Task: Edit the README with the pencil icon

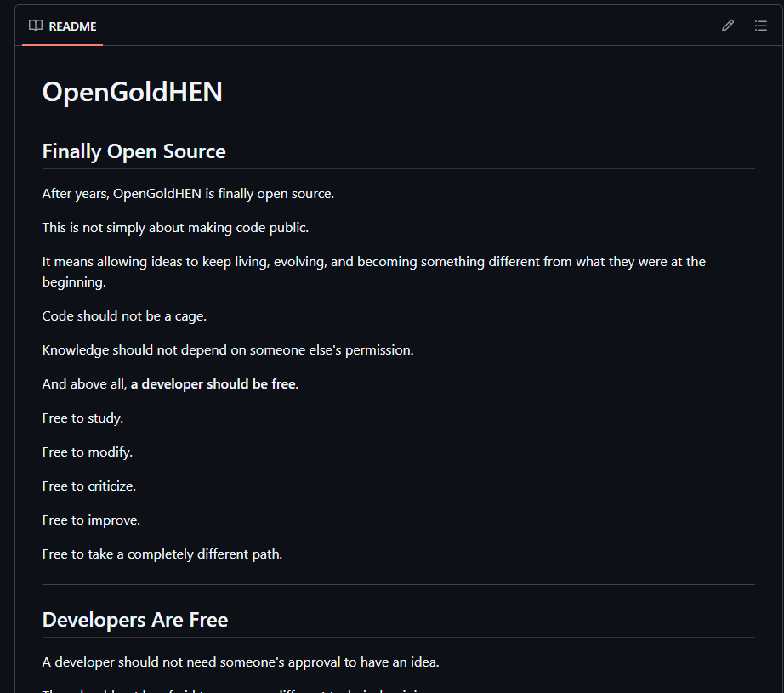Action: (728, 26)
